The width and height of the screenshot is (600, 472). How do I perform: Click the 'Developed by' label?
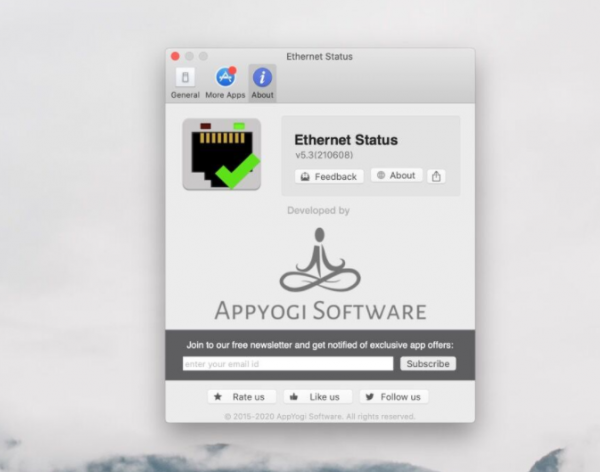point(318,210)
